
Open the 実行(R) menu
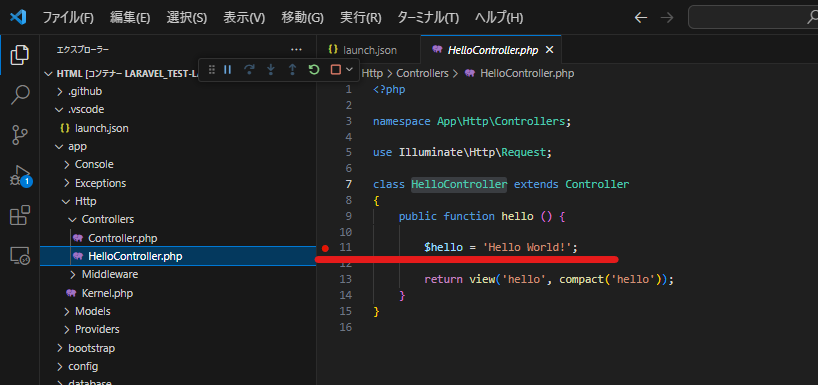coord(360,18)
